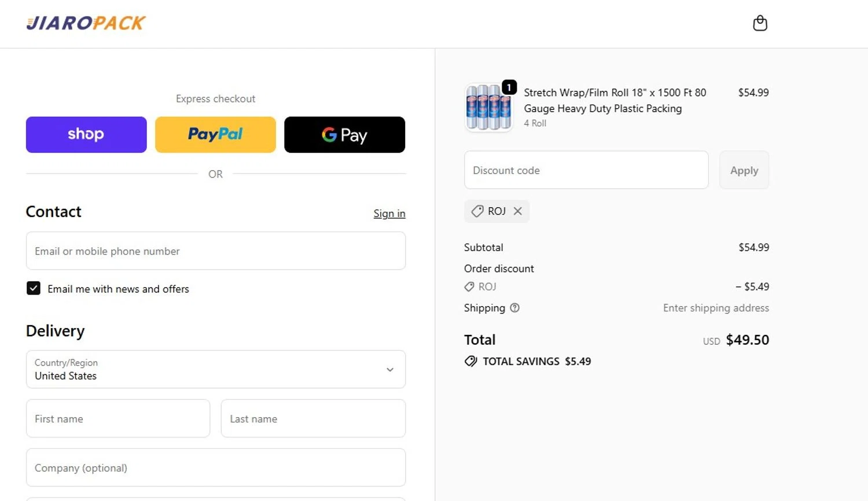Click the Express checkout label

pos(216,99)
